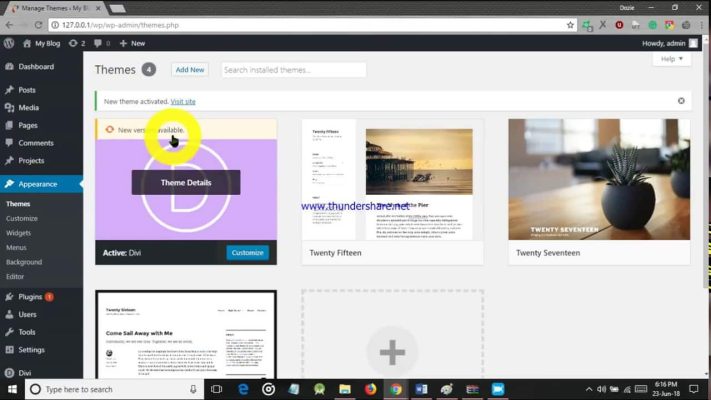Show hidden system tray icons
711x400 pixels.
pyautogui.click(x=589, y=389)
